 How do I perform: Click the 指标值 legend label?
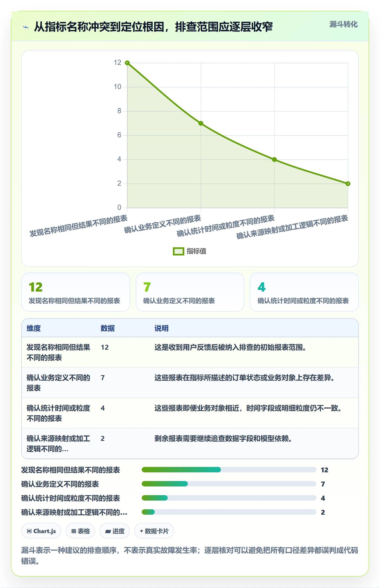(196, 251)
